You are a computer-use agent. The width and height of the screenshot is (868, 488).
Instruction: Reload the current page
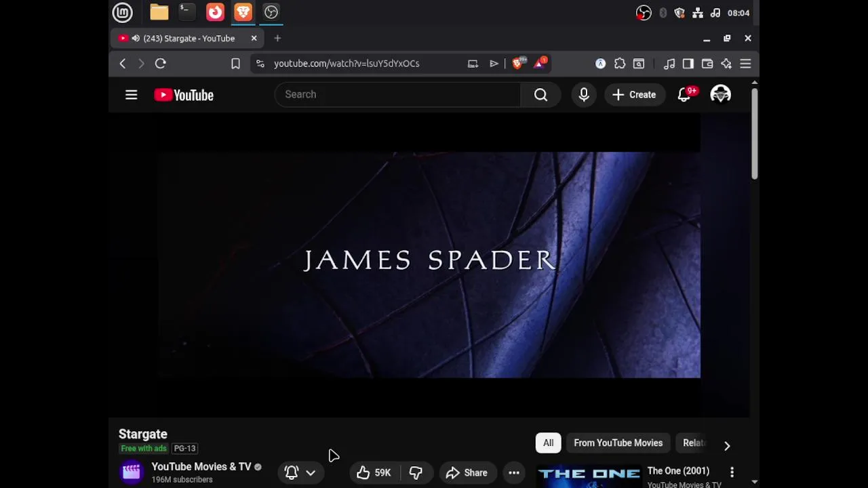click(161, 64)
